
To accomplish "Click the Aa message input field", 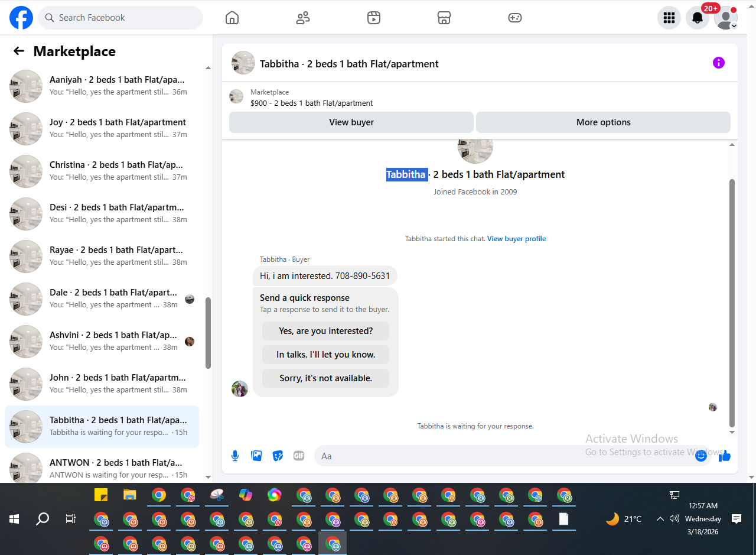I will pyautogui.click(x=506, y=456).
